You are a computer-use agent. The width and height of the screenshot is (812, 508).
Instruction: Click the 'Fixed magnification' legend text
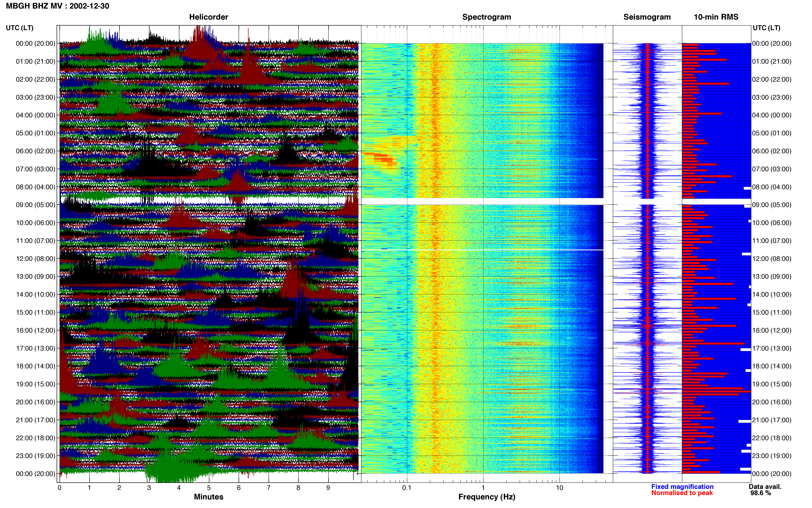(682, 486)
